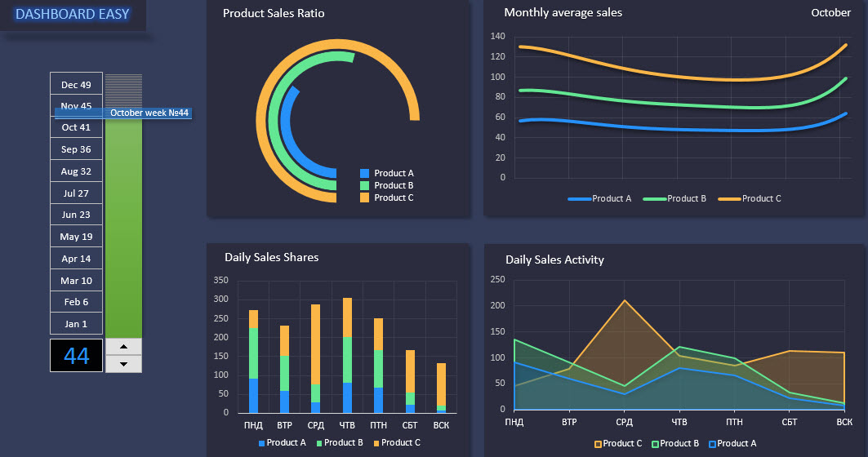Screen dimensions: 868x457
Task: Click the DASHBOARD EASY title
Action: 72,14
